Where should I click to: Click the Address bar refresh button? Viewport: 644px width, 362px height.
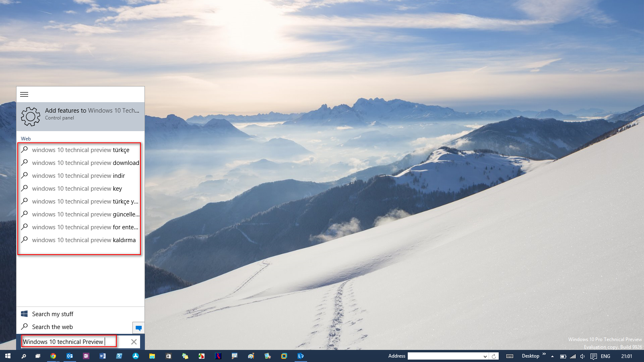click(494, 356)
